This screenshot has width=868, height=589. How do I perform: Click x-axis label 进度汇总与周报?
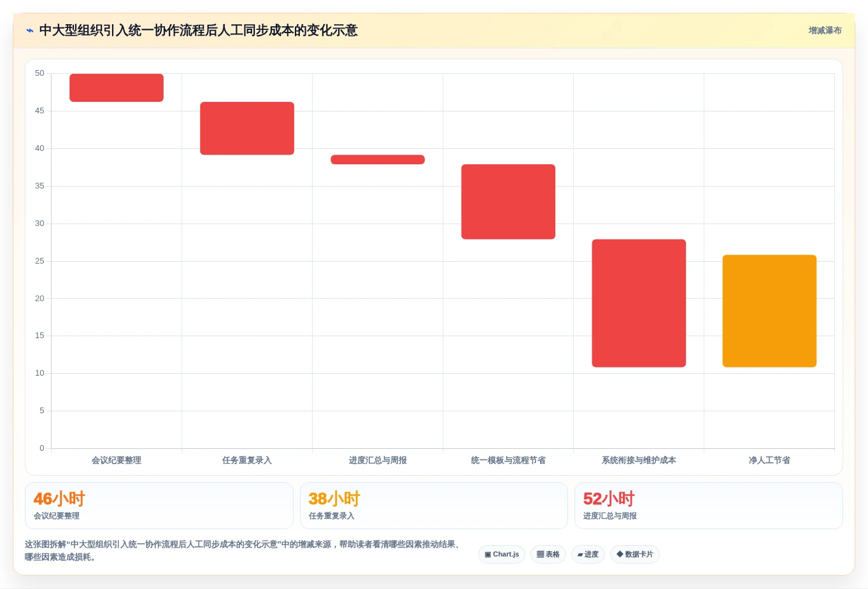click(x=378, y=460)
